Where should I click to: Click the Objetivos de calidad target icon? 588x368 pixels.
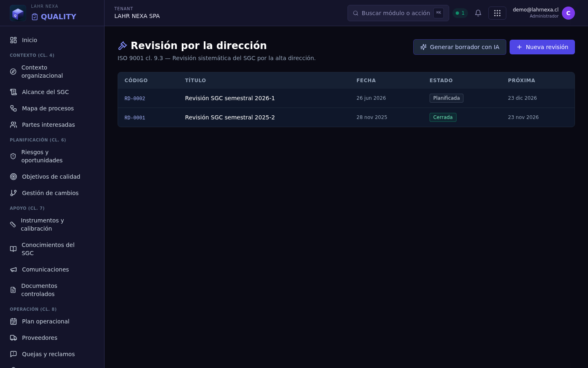[13, 177]
